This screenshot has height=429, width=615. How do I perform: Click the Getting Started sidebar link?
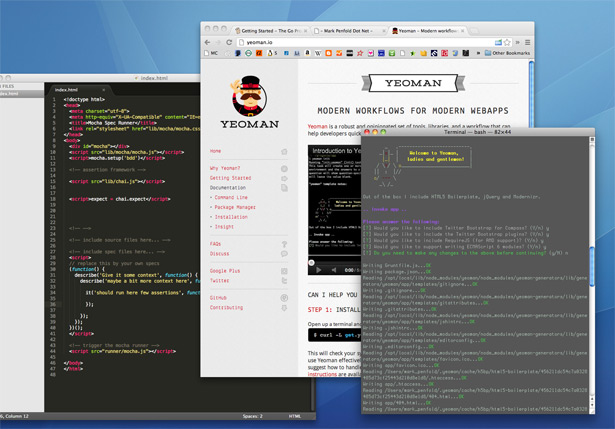(230, 178)
